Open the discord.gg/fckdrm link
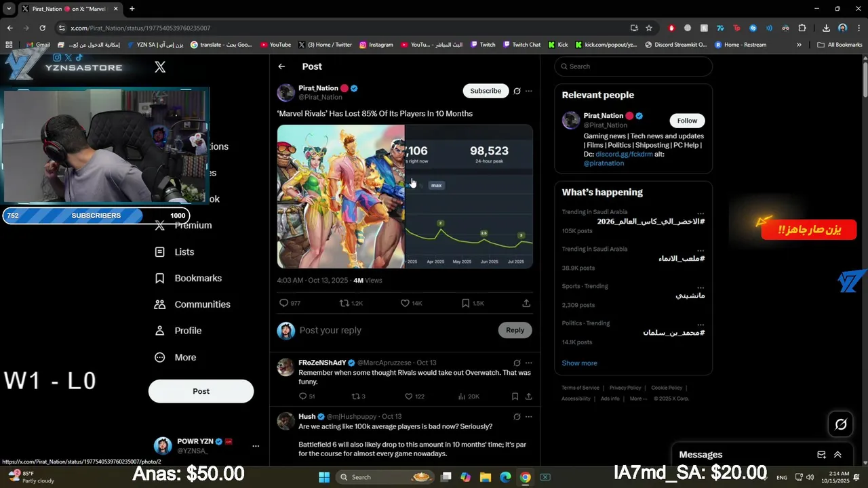868x488 pixels. pos(624,155)
